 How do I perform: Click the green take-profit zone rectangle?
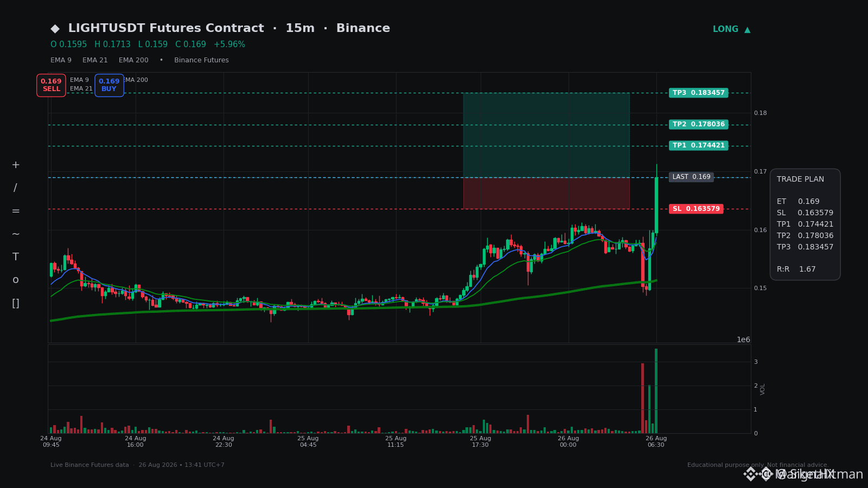pos(546,135)
